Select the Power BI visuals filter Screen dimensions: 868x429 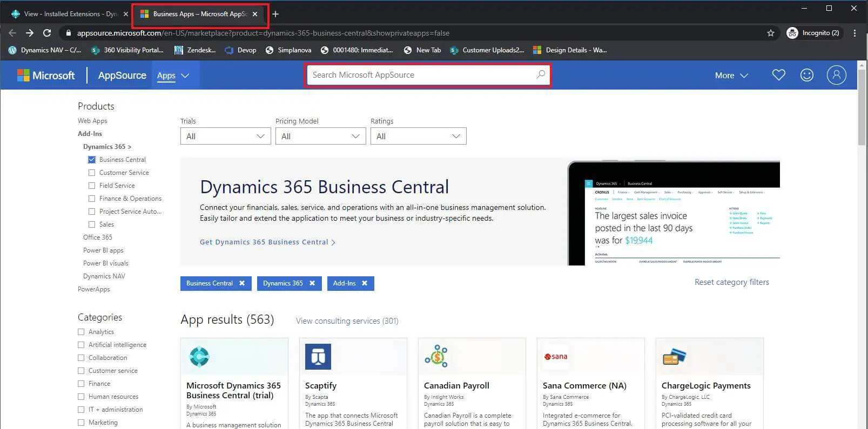(x=106, y=263)
